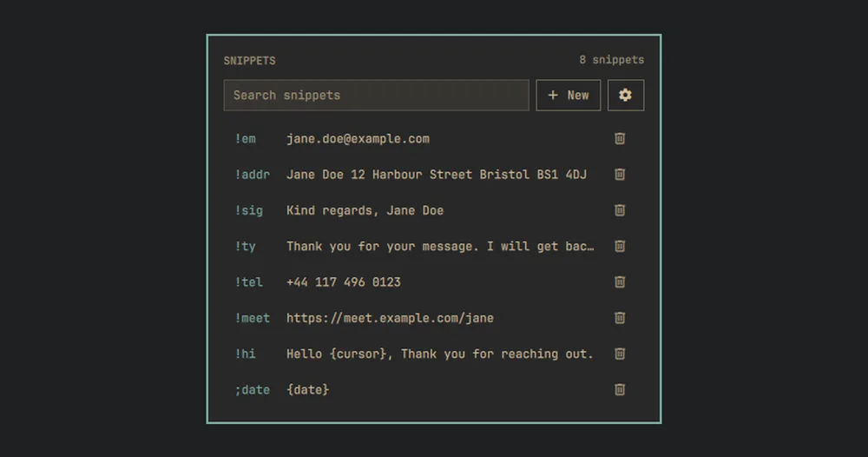Viewport: 868px width, 457px height.
Task: Select jane.doe@example.com snippet content
Action: 358,139
